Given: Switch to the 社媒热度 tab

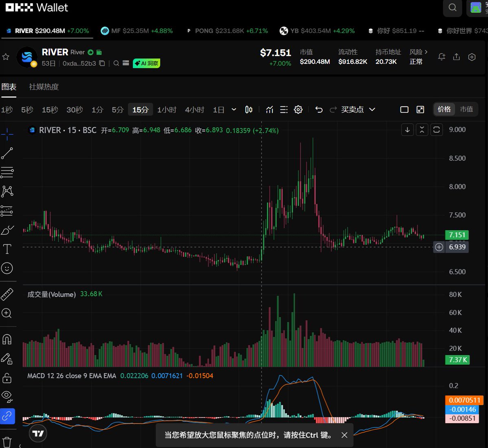Looking at the screenshot, I should pos(44,87).
